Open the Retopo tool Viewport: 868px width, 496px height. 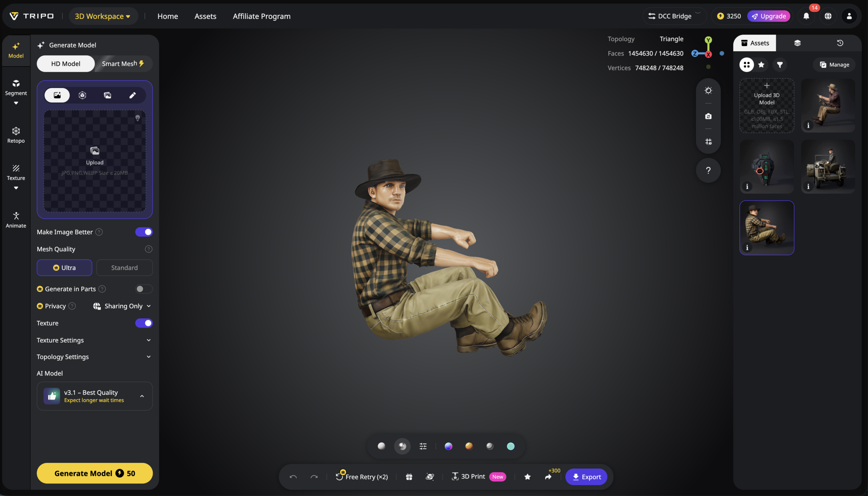(16, 135)
